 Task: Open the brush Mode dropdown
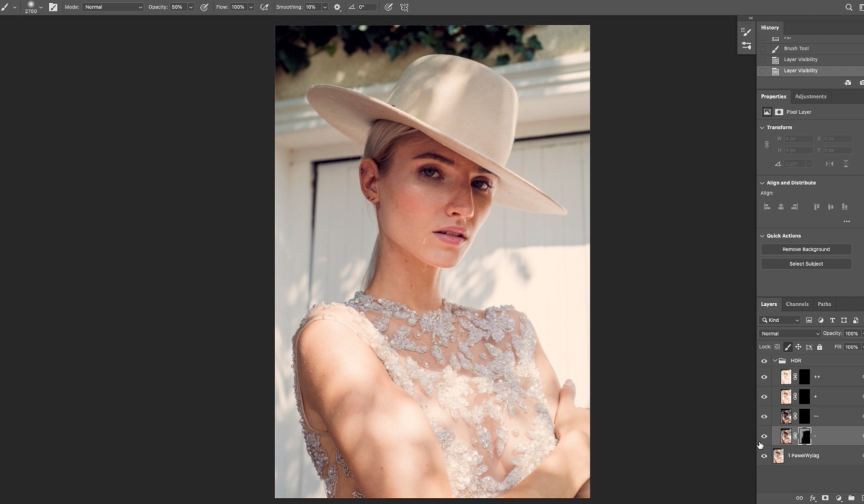[x=113, y=7]
